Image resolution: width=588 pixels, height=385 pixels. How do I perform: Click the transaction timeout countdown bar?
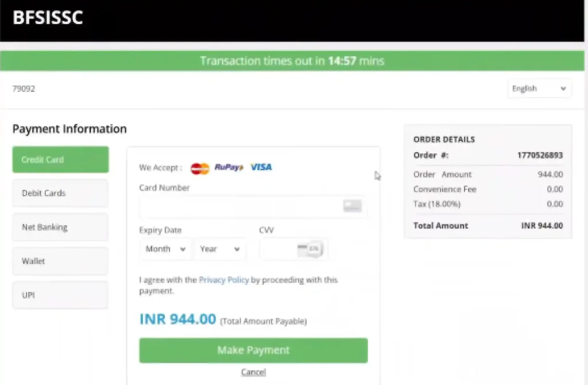(x=293, y=60)
